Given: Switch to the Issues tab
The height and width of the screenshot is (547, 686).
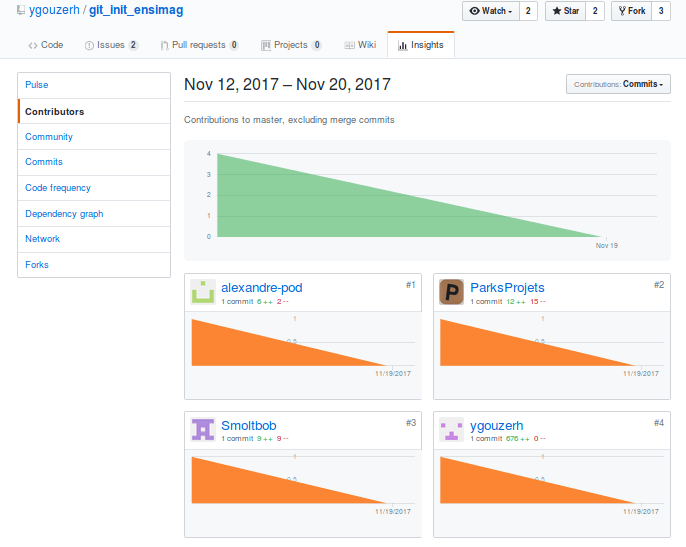Looking at the screenshot, I should [x=112, y=45].
